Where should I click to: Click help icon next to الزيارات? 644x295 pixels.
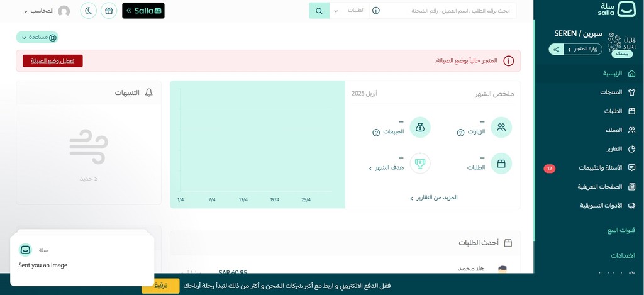pyautogui.click(x=461, y=132)
